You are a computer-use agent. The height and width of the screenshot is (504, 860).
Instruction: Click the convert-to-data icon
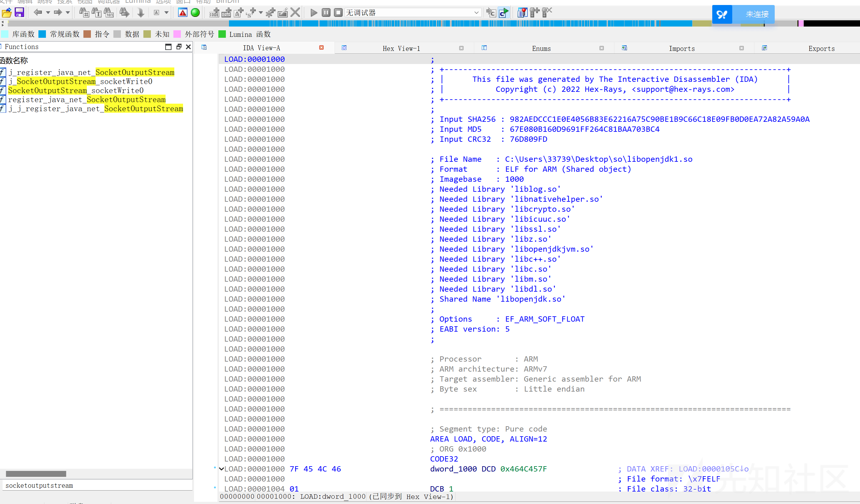226,13
